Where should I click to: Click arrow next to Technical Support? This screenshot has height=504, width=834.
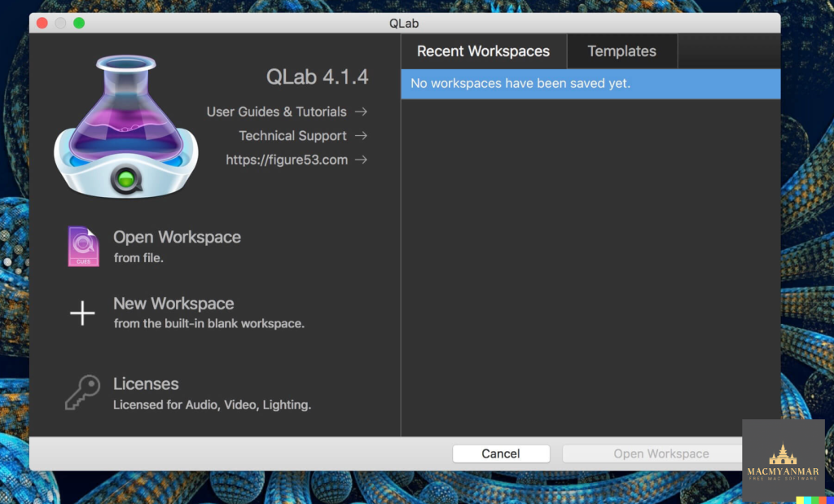[361, 136]
